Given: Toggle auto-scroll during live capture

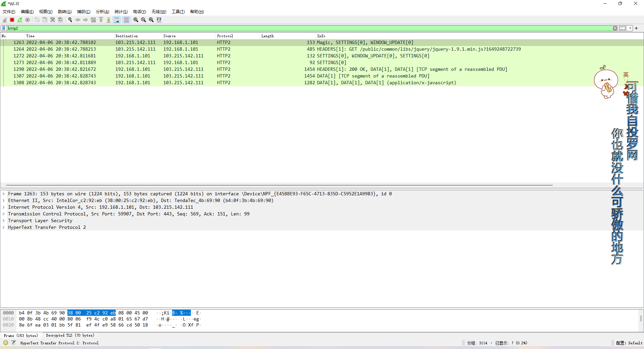Looking at the screenshot, I should point(116,20).
